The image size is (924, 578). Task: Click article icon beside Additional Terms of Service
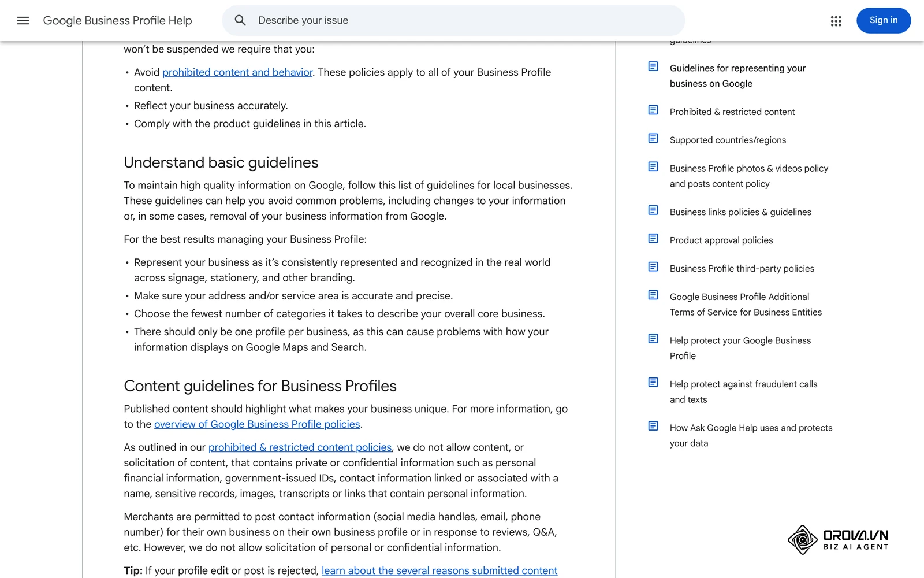click(x=653, y=295)
